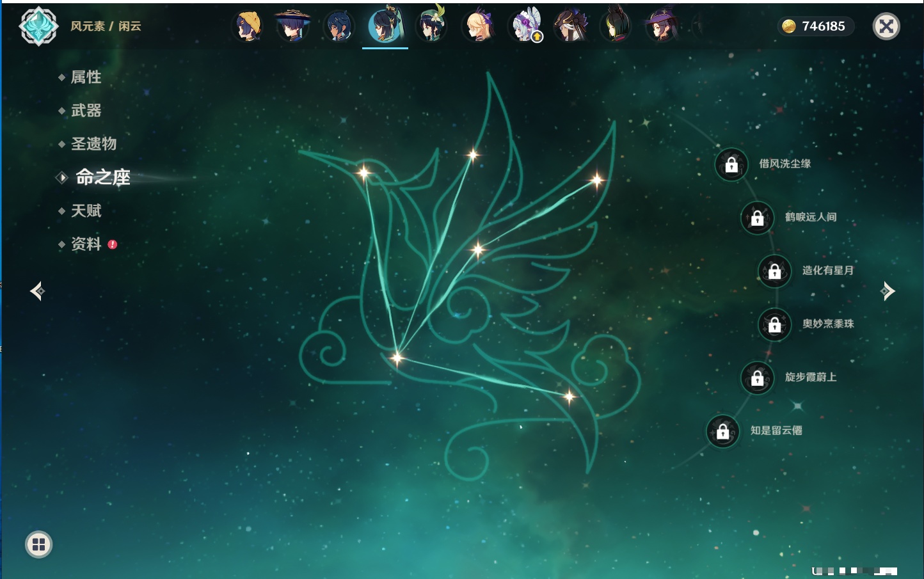Click the 746185 Mora balance

pyautogui.click(x=824, y=26)
